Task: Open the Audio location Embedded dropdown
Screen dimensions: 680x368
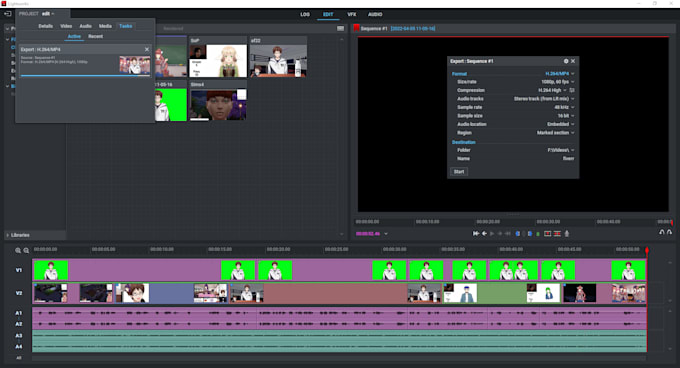Action: [x=561, y=124]
